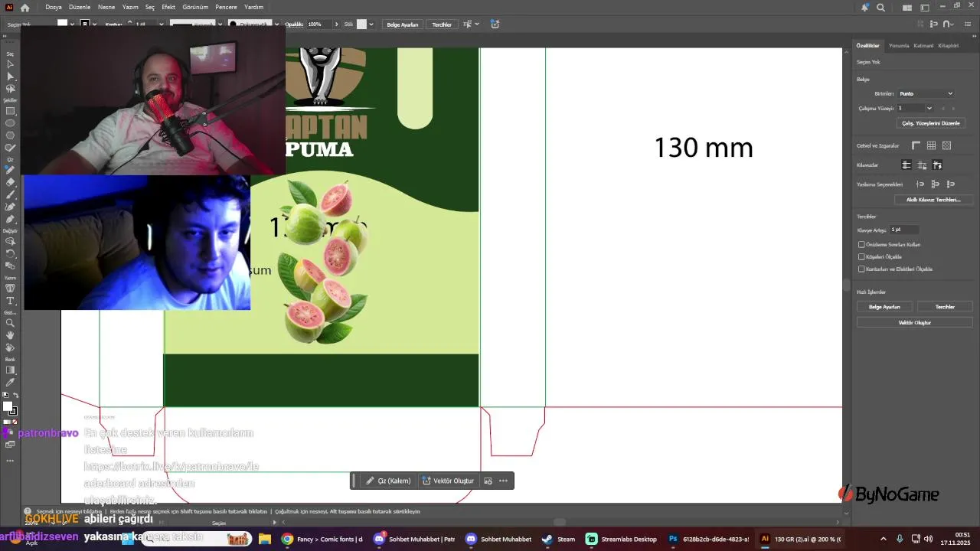
Task: Click Çiz (Kalem) in contextual bar
Action: coord(389,481)
